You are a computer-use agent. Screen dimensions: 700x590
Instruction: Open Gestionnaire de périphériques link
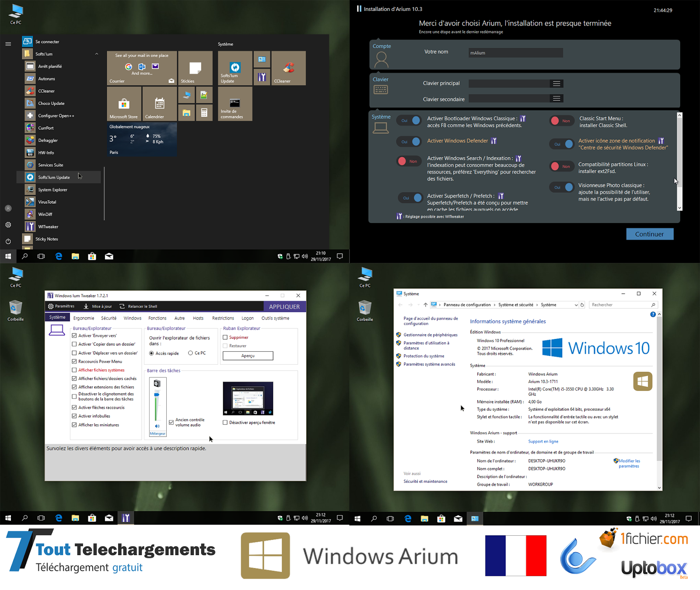[x=430, y=335]
